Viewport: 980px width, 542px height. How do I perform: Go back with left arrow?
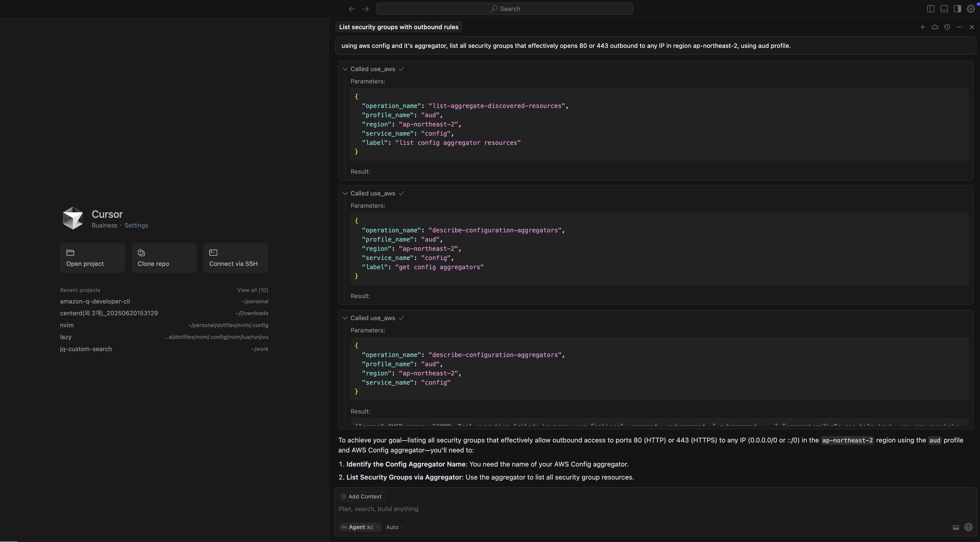(352, 9)
